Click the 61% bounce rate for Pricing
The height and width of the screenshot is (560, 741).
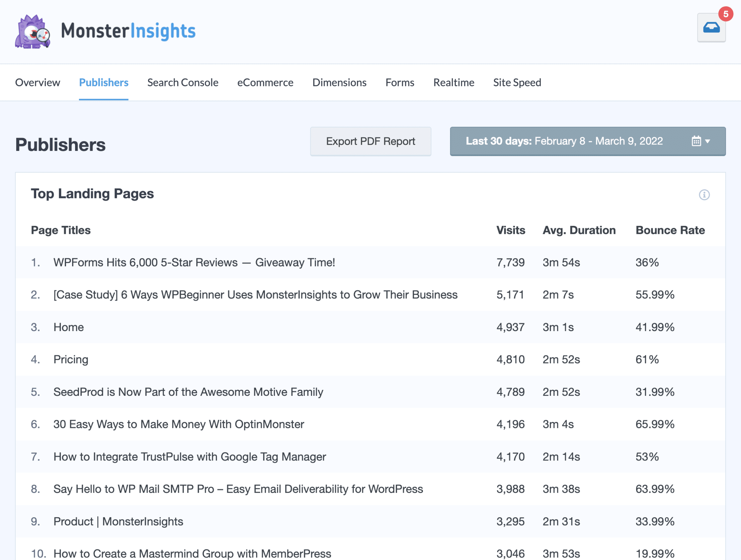pyautogui.click(x=647, y=360)
